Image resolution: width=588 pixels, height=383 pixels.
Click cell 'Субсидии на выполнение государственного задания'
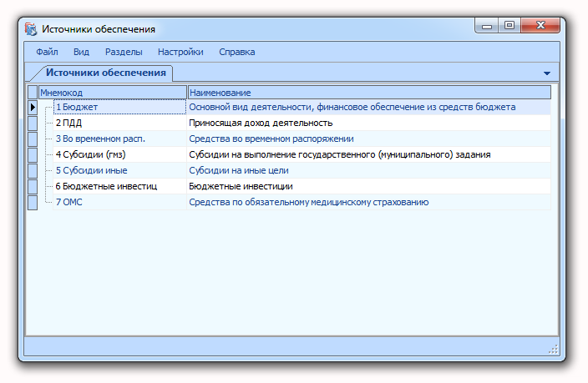pyautogui.click(x=369, y=154)
